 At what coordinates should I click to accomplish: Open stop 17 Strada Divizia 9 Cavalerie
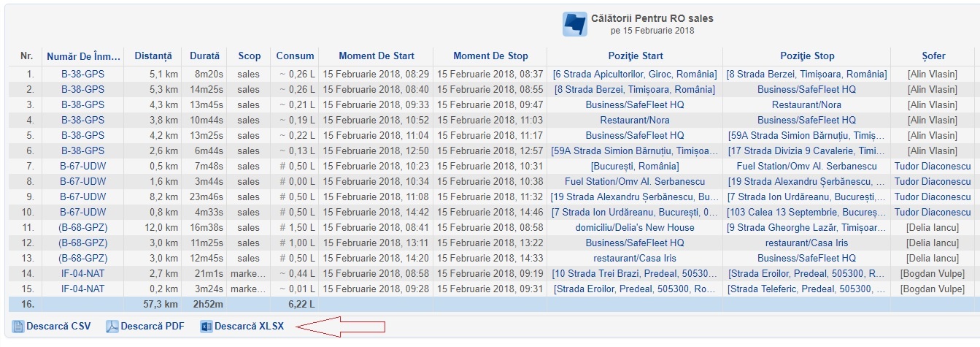coord(807,151)
